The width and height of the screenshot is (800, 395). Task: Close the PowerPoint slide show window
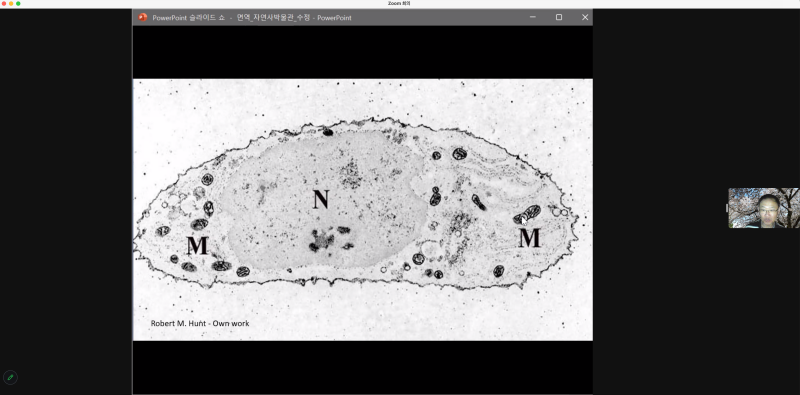(585, 17)
